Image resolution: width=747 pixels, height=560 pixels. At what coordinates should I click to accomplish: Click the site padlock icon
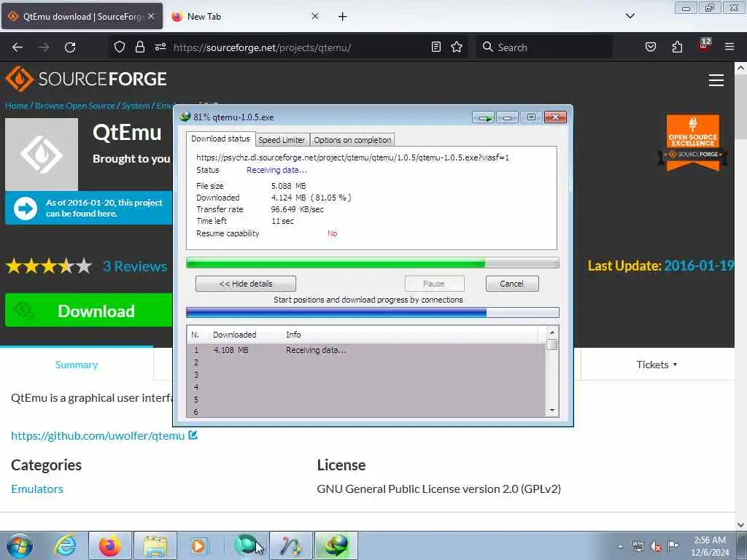click(x=139, y=47)
